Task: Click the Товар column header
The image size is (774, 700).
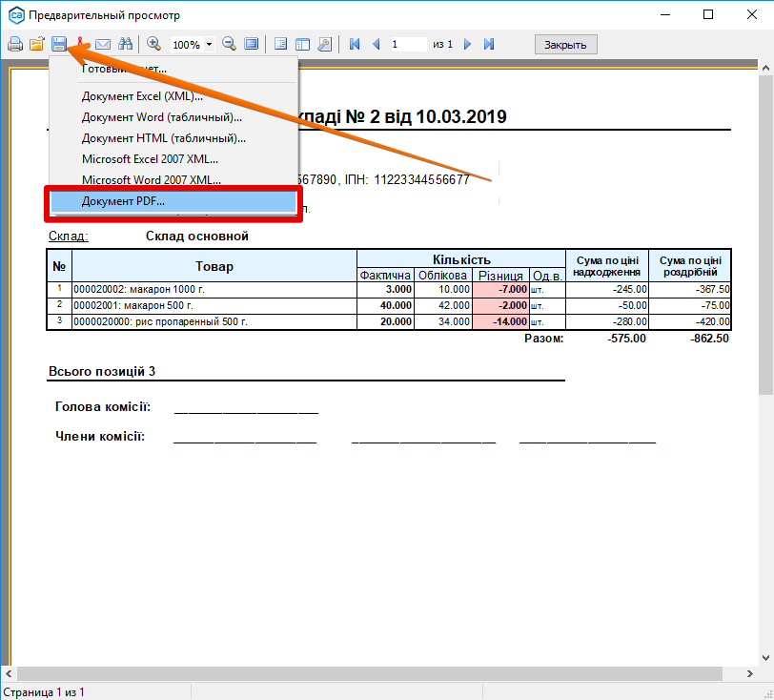Action: (214, 266)
